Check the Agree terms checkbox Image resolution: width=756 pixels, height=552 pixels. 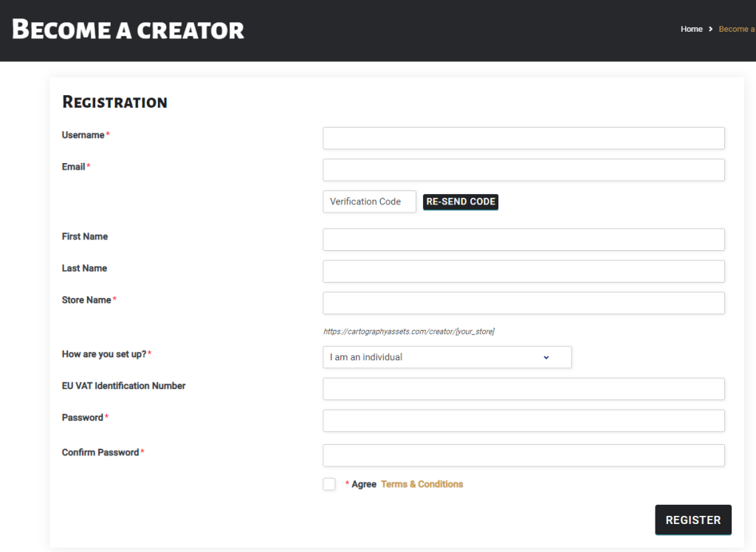tap(329, 484)
